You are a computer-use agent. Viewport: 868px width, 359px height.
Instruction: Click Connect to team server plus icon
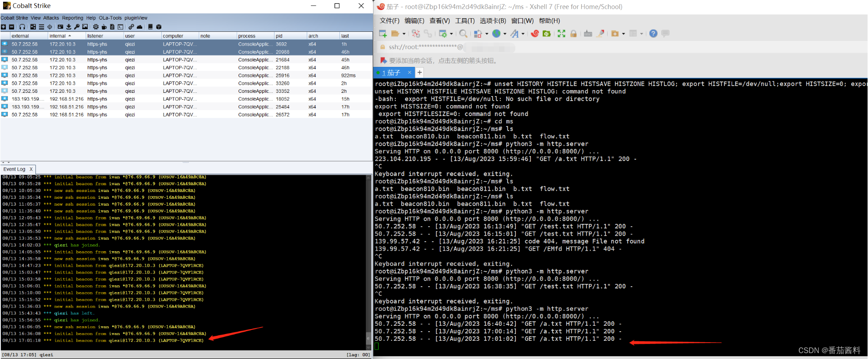(3, 27)
